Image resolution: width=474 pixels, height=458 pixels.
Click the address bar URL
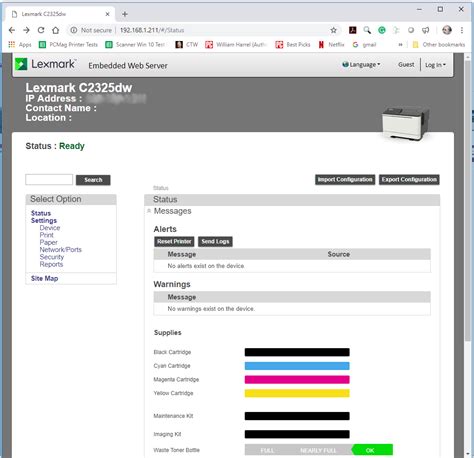(x=152, y=30)
